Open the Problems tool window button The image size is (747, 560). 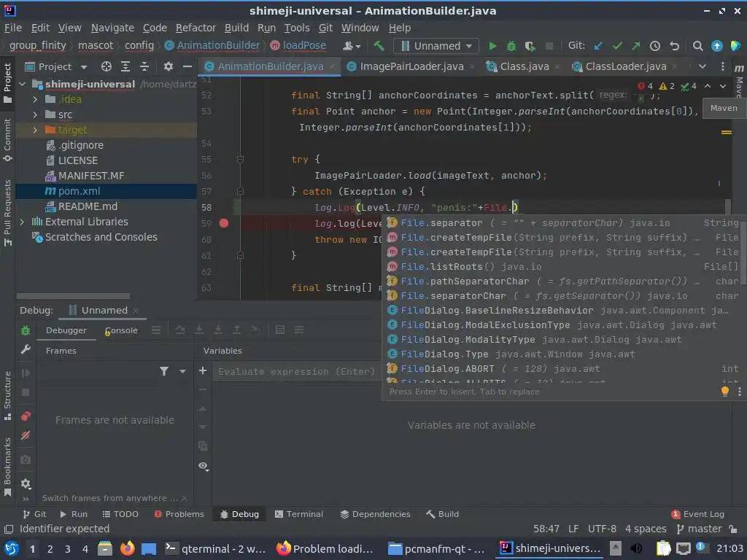(x=179, y=514)
